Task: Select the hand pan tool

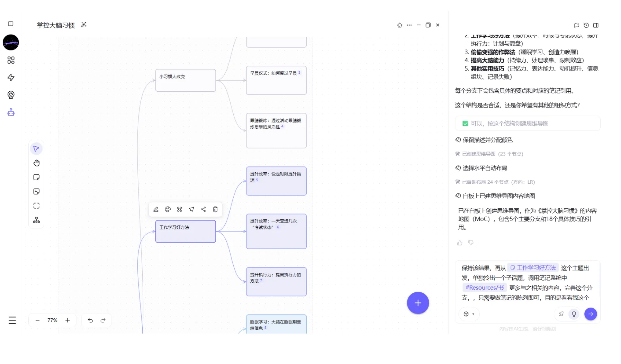Action: click(36, 163)
